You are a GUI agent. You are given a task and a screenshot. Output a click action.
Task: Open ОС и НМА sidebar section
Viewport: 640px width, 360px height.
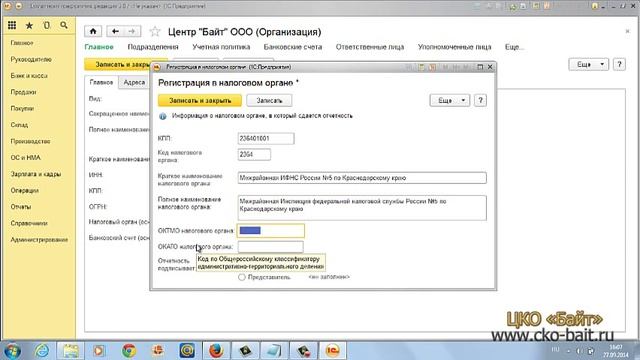(x=25, y=158)
